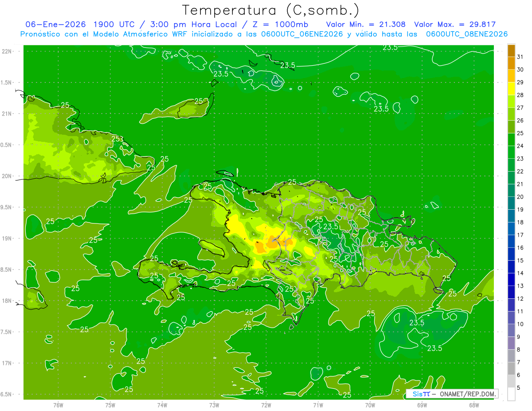
Task: Select the 'Z = 1000mb' level text
Action: coord(280,24)
